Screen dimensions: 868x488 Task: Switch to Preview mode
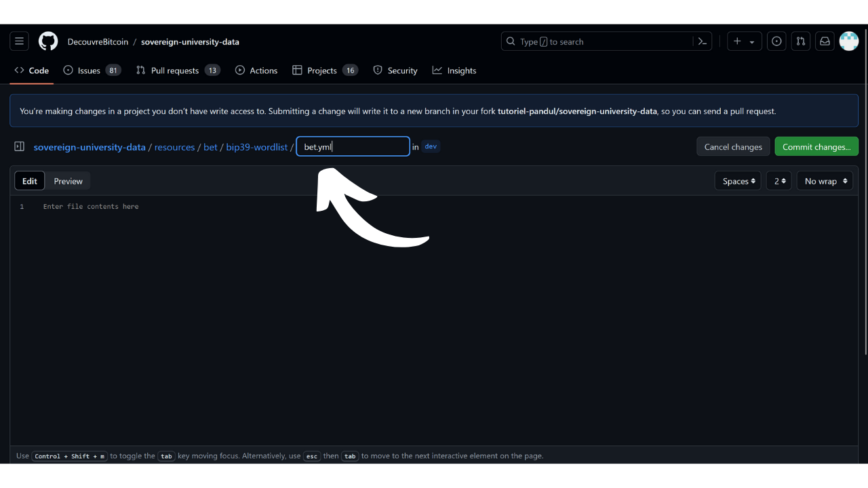pos(68,181)
